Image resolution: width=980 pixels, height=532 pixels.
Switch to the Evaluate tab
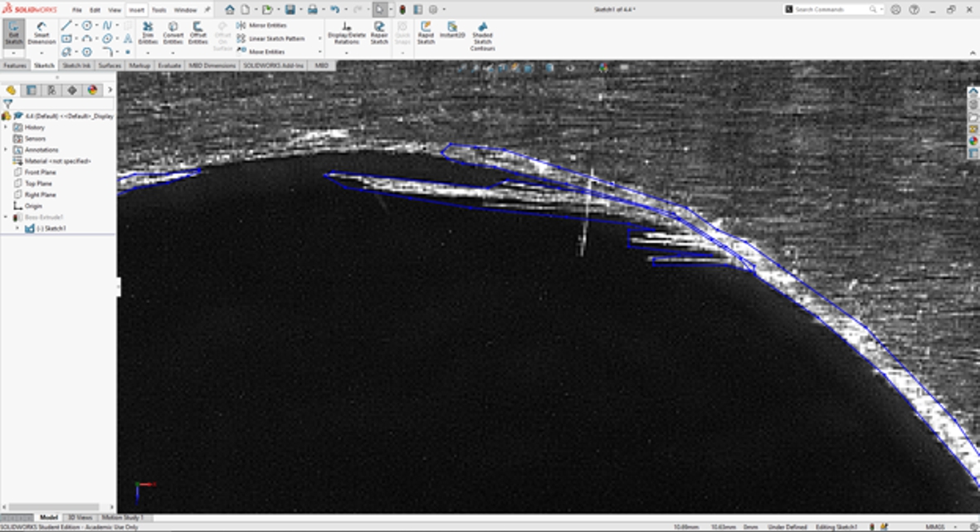[x=169, y=66]
